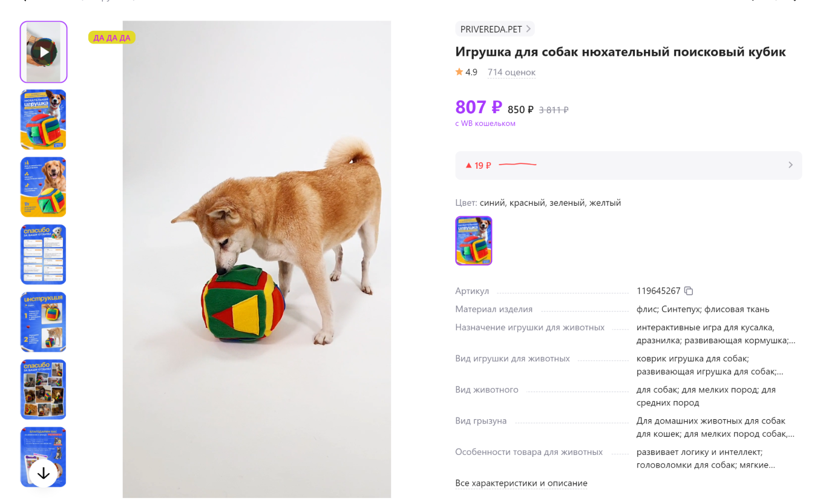
Task: Show the third thumbnail with the golden dog
Action: [x=44, y=187]
